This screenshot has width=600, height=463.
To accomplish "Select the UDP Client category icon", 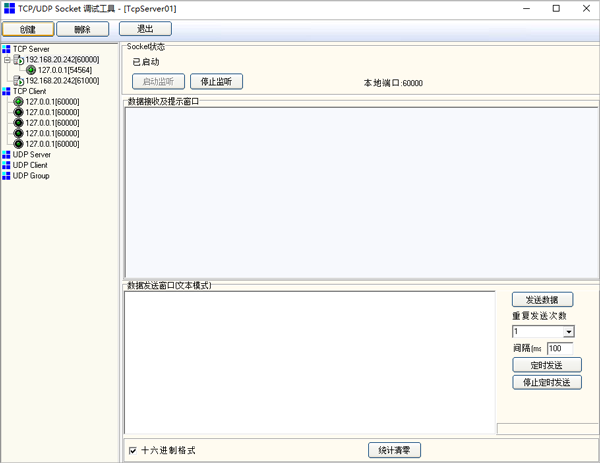I will coord(6,165).
